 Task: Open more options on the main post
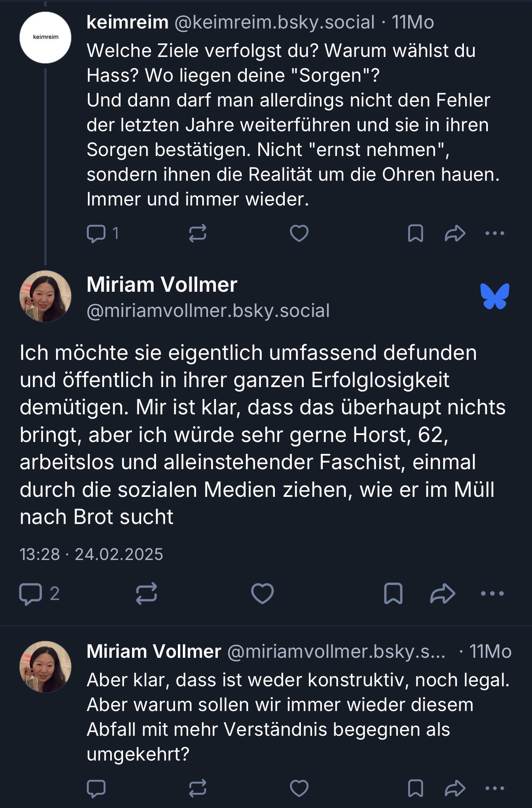tap(492, 593)
